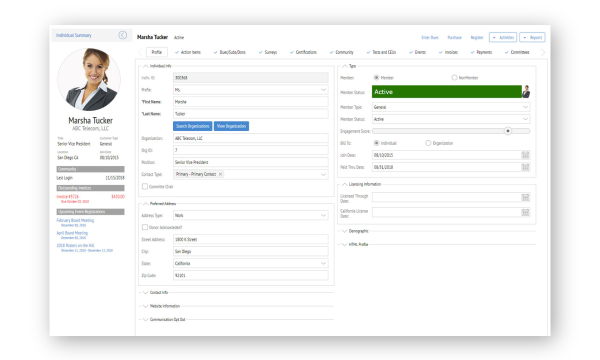Tick the Committee Chair checkbox

(145, 187)
